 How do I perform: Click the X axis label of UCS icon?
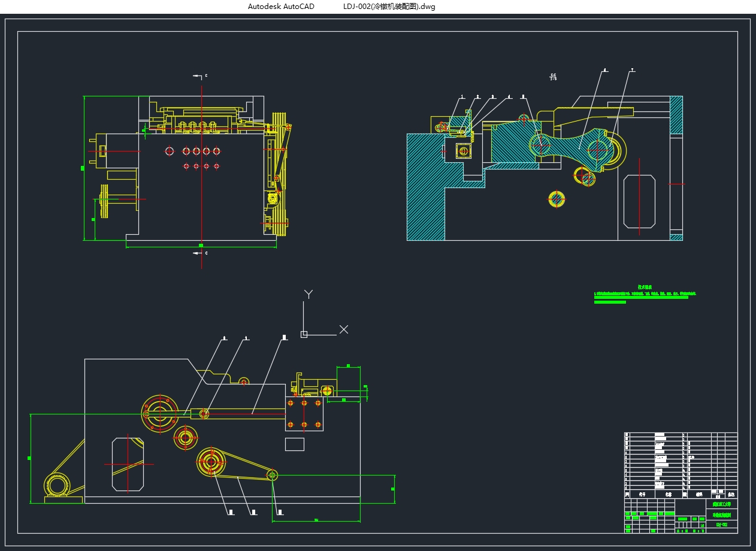344,329
